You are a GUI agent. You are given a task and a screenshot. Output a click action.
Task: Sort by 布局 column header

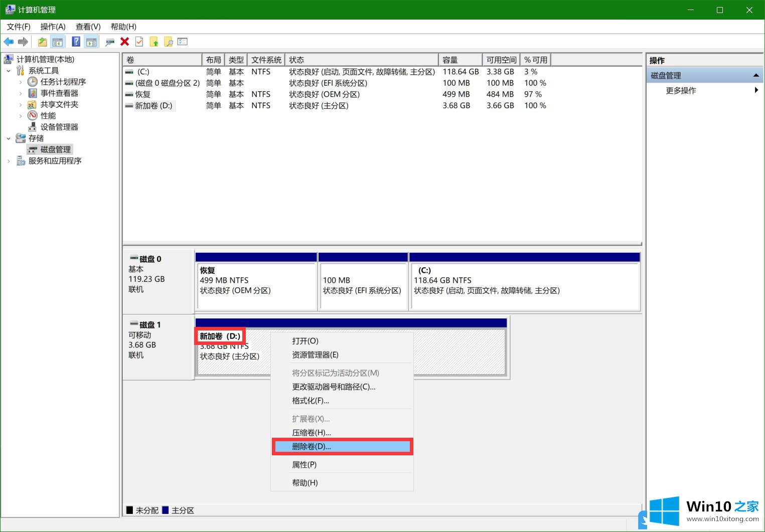[213, 60]
